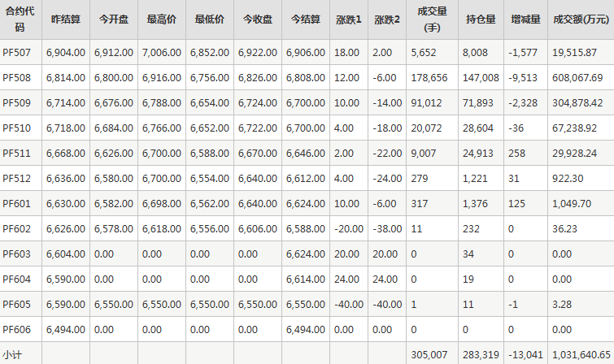Click the 最高价 column header

(162, 19)
